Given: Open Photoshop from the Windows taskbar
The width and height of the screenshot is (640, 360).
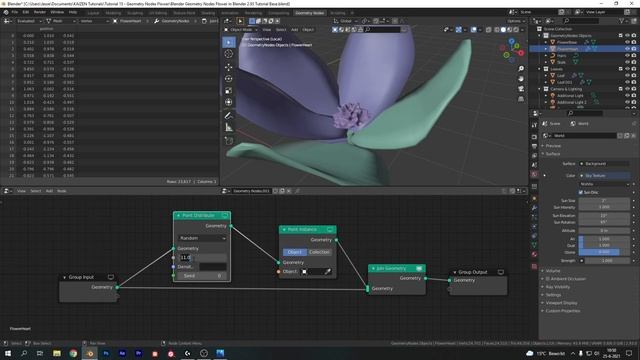Looking at the screenshot, I should 106,353.
